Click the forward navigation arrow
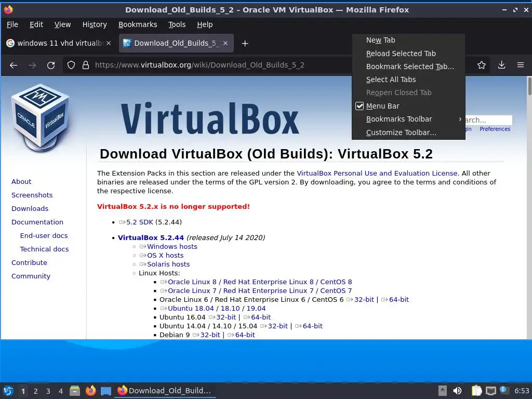Screen dimensions: 532x399 [x=32, y=65]
